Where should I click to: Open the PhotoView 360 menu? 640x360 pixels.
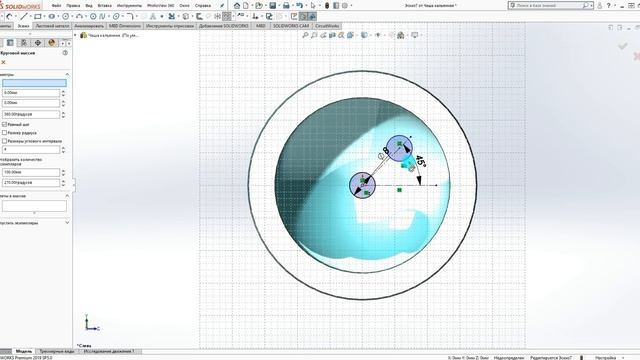(161, 6)
